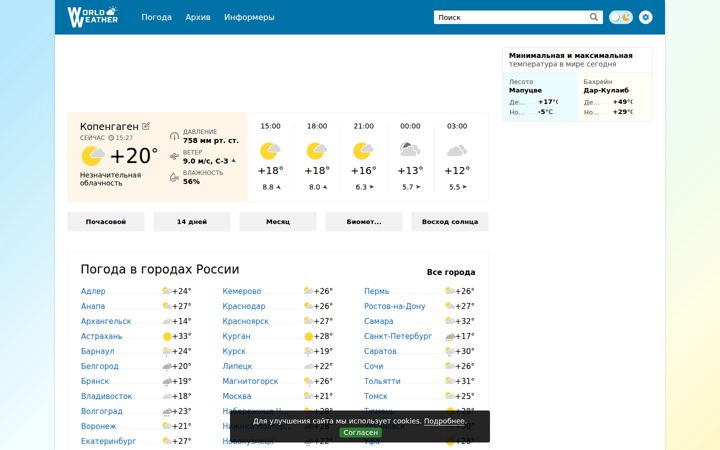Open the Мапуцве minimum temperature card

click(x=540, y=97)
